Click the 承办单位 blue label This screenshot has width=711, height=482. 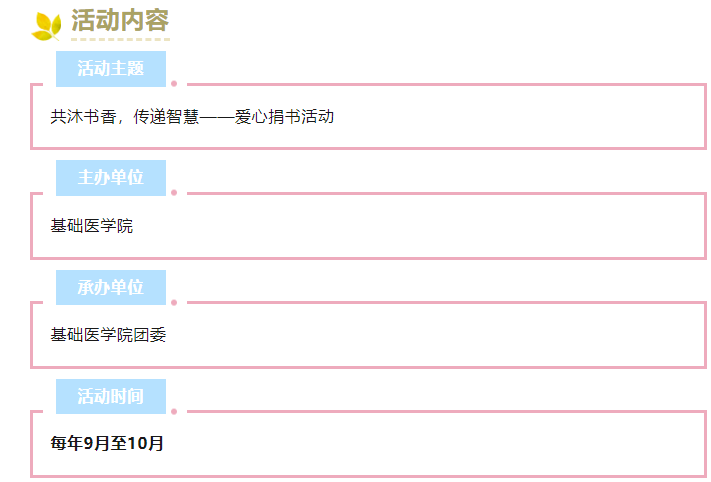pos(111,288)
